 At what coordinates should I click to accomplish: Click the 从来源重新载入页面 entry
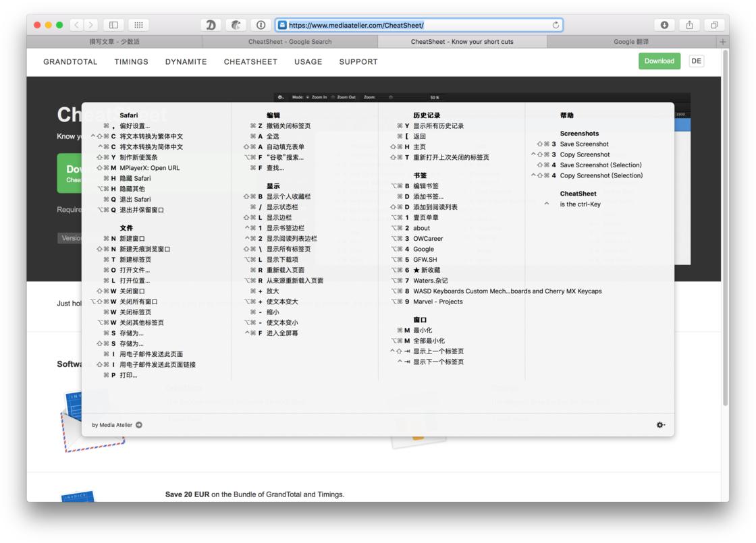coord(294,281)
